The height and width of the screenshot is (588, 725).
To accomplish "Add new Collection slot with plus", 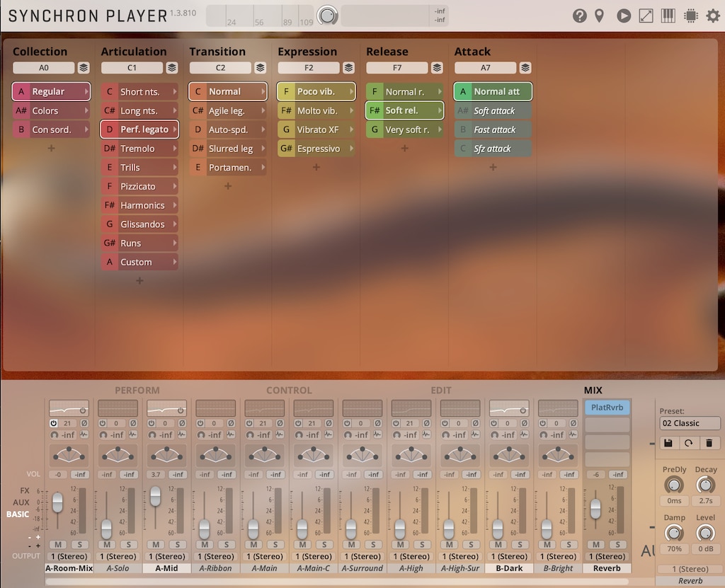I will coord(51,149).
